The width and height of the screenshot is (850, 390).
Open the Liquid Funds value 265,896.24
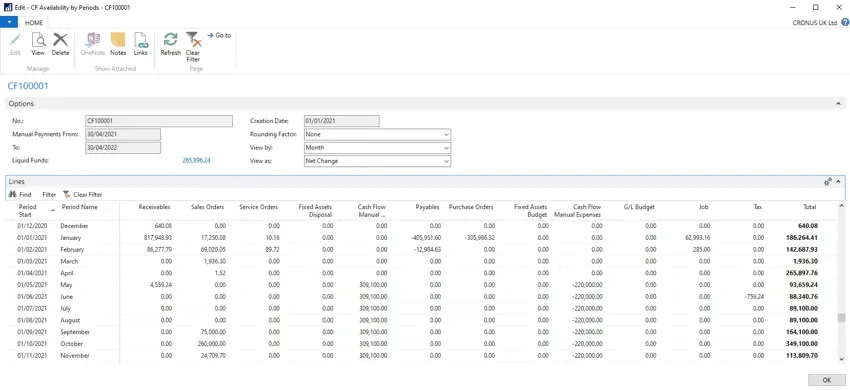coord(196,161)
